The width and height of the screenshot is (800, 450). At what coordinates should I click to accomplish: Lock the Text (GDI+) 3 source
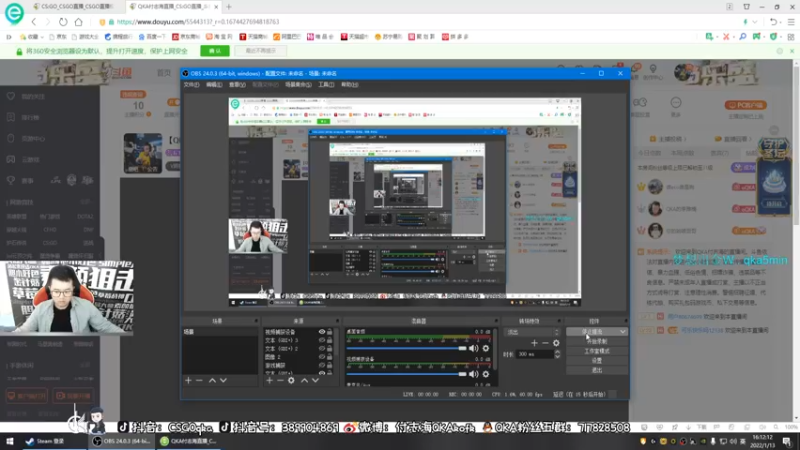pyautogui.click(x=330, y=340)
